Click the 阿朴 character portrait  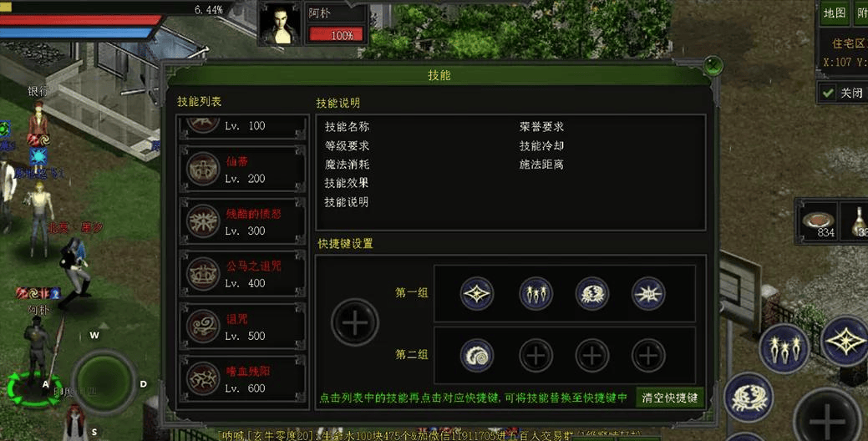tap(282, 23)
